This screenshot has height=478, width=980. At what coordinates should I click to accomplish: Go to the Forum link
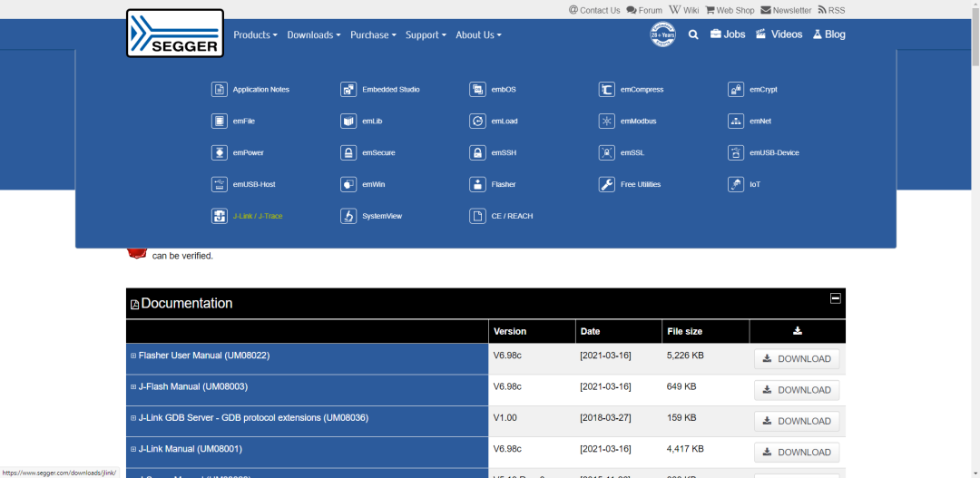coord(644,10)
